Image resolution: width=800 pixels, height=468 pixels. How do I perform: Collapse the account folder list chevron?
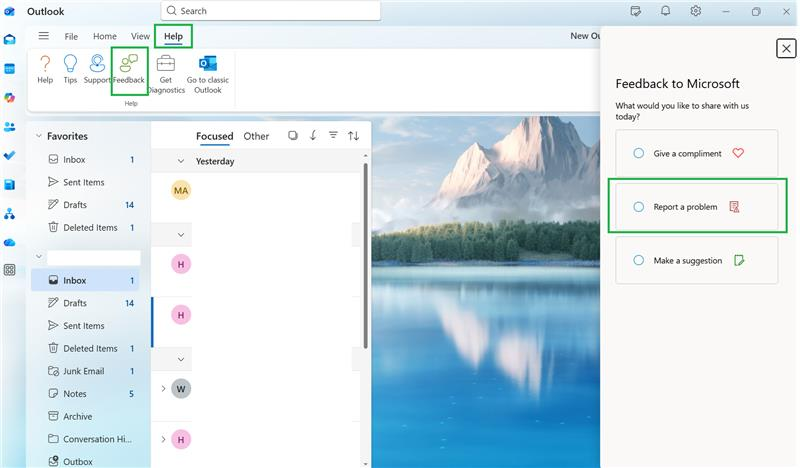pos(38,256)
